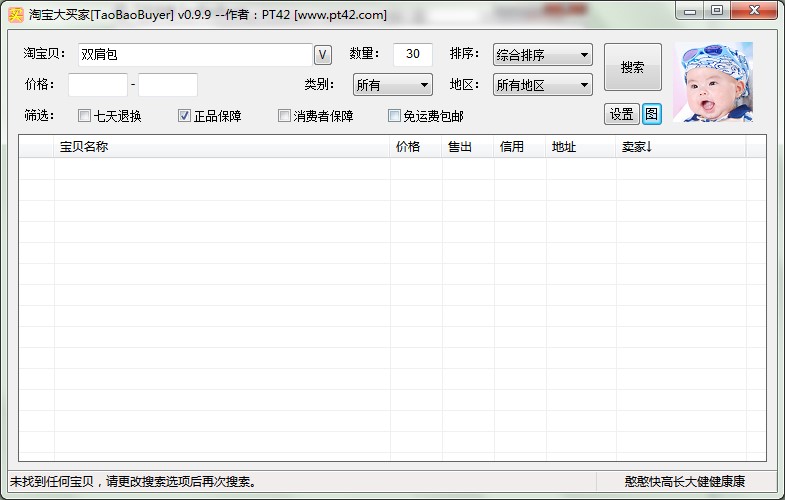Image resolution: width=785 pixels, height=500 pixels.
Task: Click the 数量 quantity field showing 30
Action: (413, 55)
